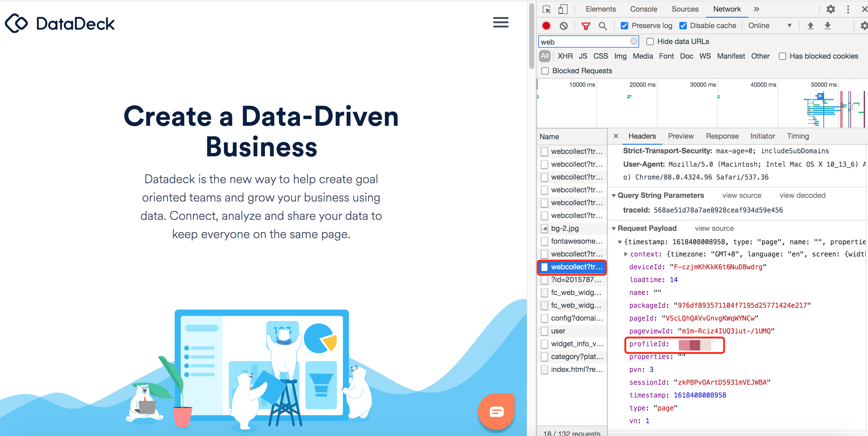Close the request details pane
This screenshot has width=868, height=436.
tap(616, 136)
